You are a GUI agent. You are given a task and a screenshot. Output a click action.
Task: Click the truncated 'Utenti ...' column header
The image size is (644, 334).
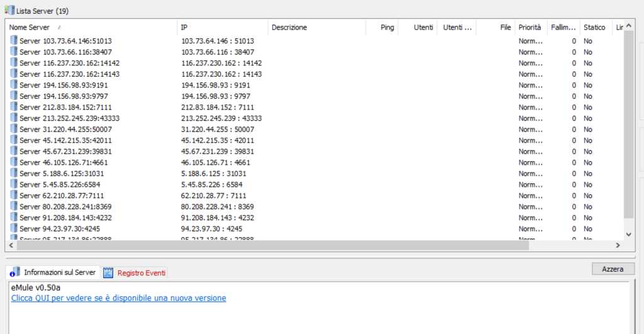pos(457,28)
